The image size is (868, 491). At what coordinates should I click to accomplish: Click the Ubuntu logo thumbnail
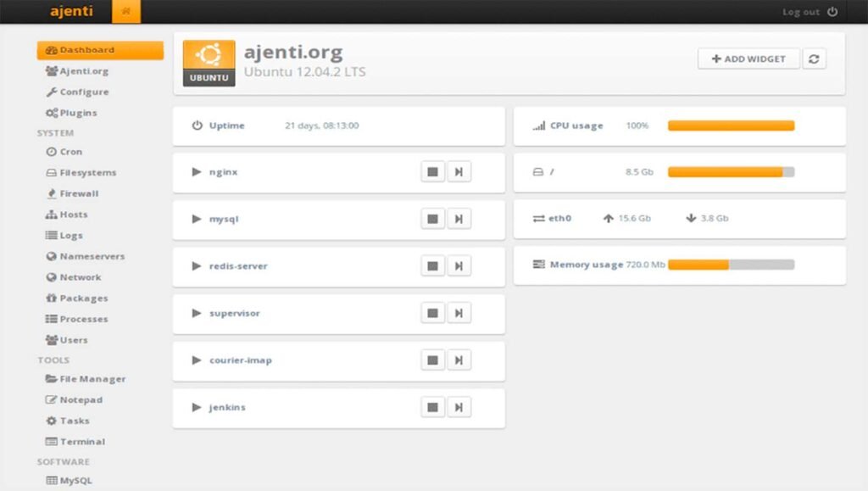coord(209,63)
